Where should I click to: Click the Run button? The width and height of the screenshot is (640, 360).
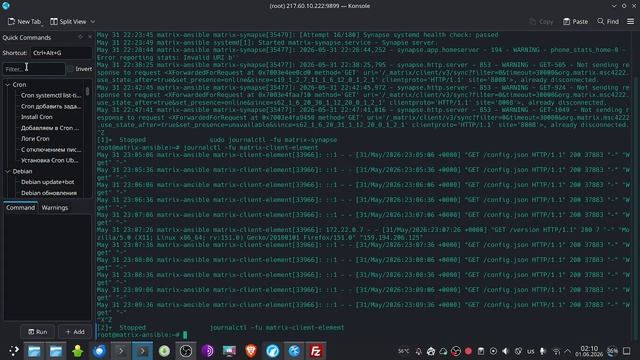(x=38, y=332)
